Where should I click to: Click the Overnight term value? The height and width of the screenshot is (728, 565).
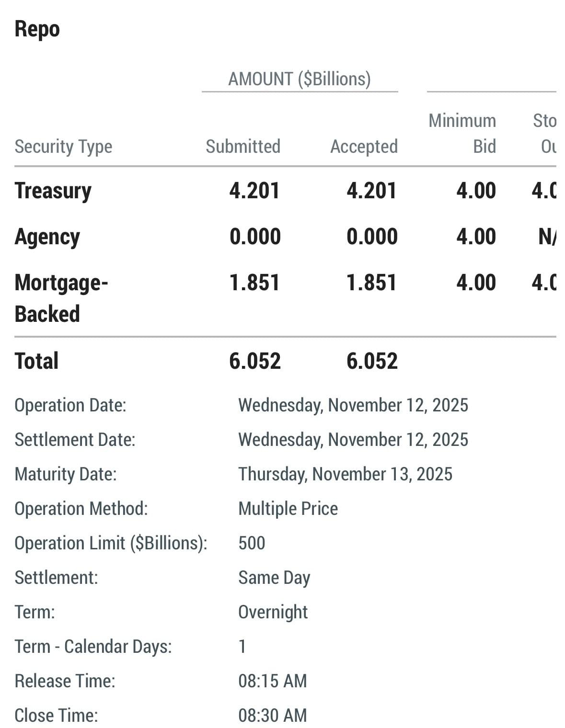click(x=273, y=612)
